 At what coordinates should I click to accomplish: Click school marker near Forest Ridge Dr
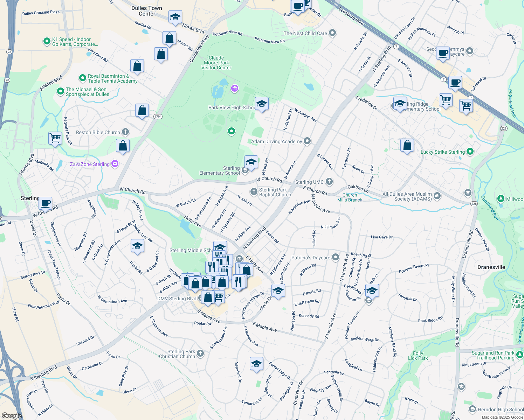256,364
